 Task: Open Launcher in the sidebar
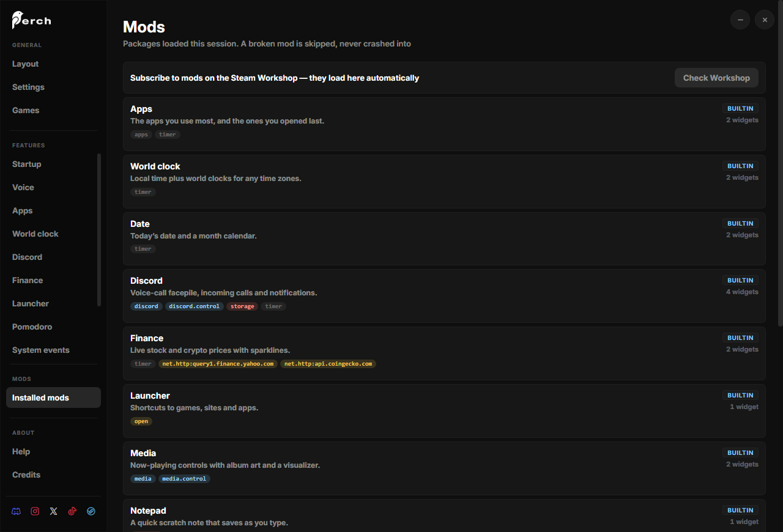[x=50, y=303]
